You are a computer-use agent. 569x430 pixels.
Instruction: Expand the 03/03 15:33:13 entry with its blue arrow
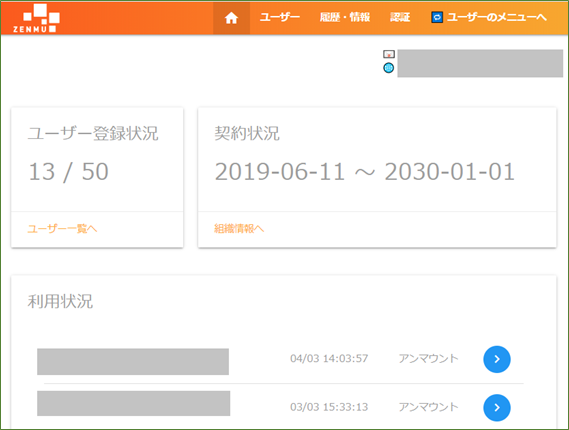[x=497, y=408]
